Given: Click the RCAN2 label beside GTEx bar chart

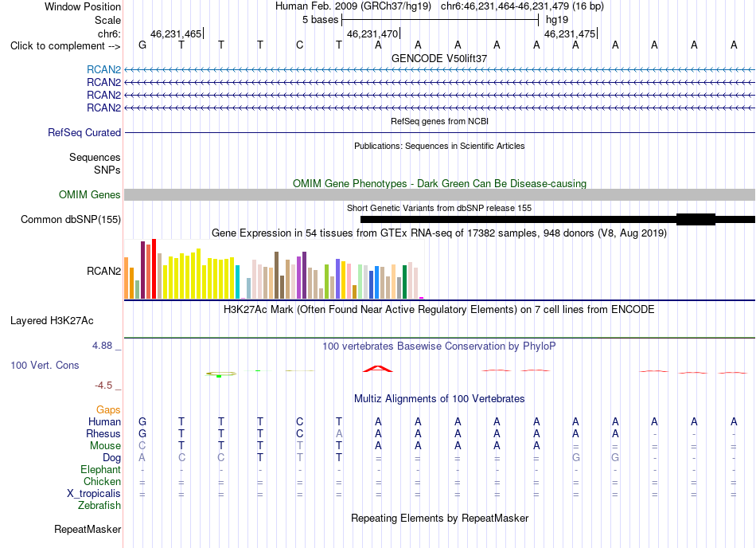Looking at the screenshot, I should coord(103,271).
